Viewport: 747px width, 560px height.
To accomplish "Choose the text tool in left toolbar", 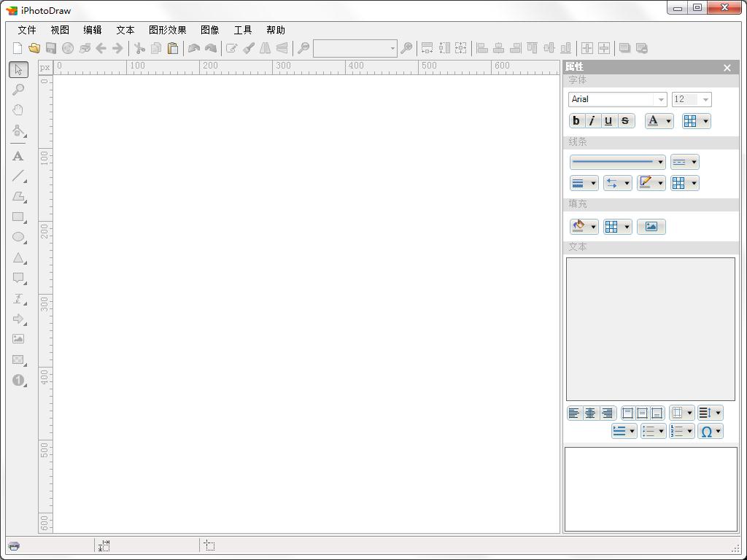I will coord(18,156).
